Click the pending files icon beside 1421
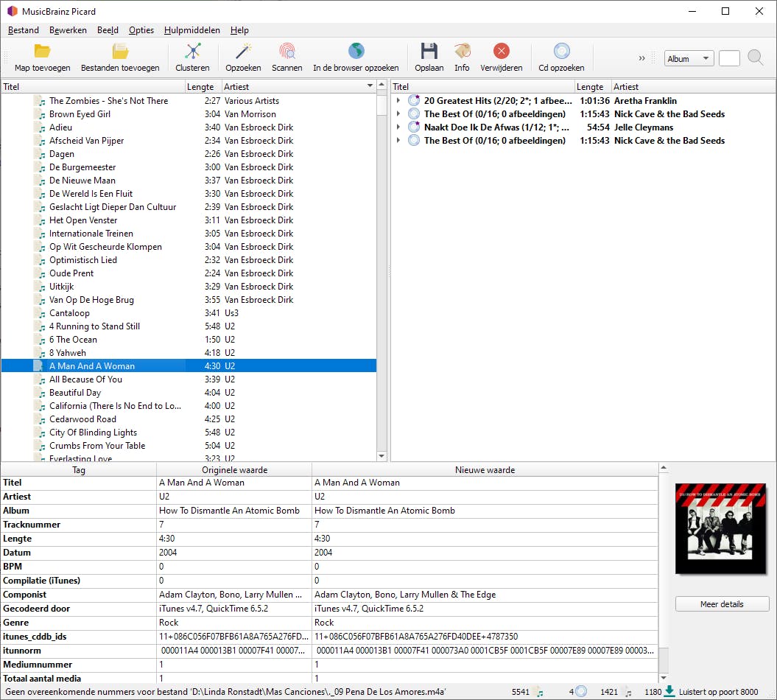The height and width of the screenshot is (700, 777). point(627,692)
